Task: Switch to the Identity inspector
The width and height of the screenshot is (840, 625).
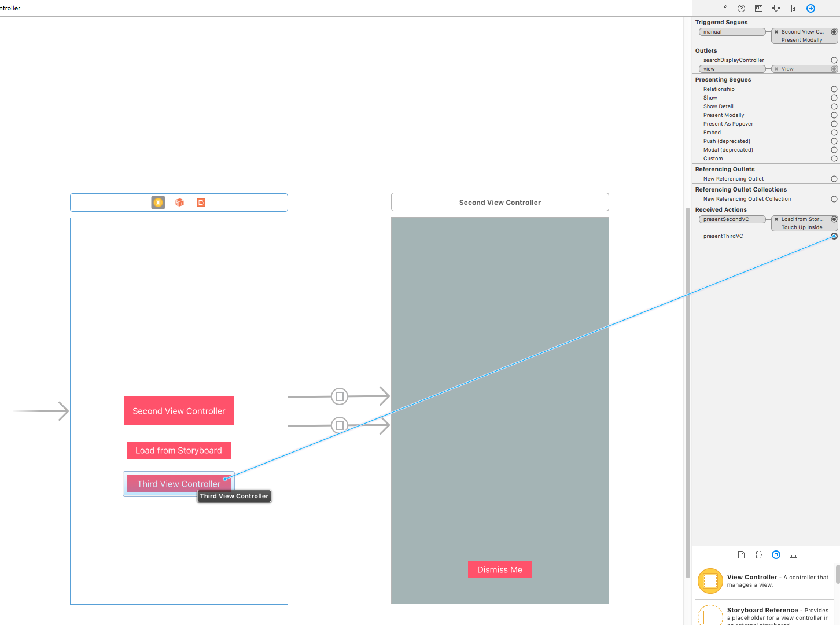Action: [x=758, y=8]
